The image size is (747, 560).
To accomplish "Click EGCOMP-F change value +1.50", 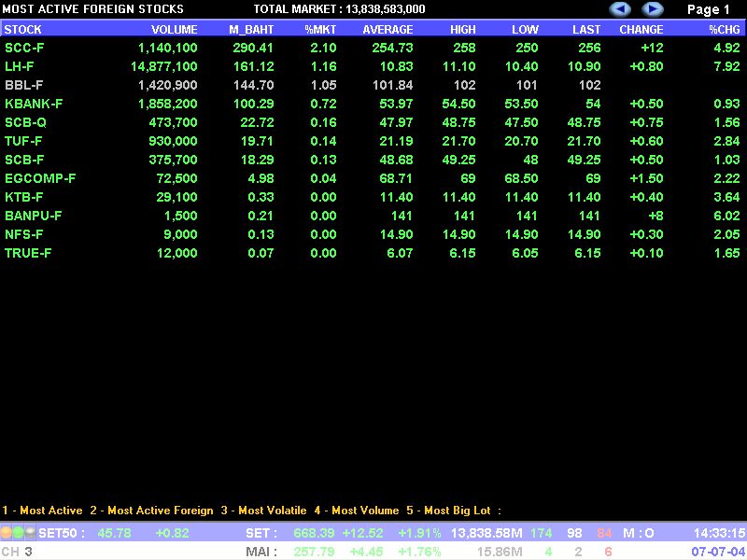I will point(646,178).
